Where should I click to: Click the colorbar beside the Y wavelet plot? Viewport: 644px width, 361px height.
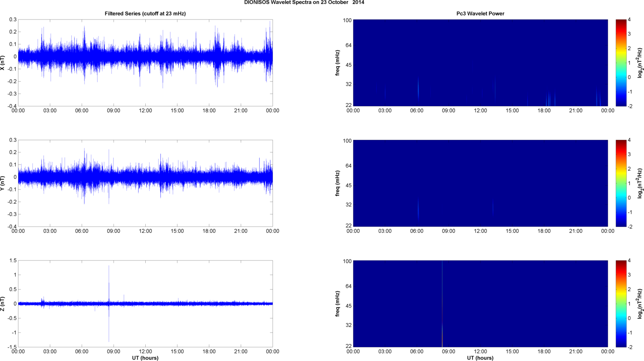[x=621, y=183]
